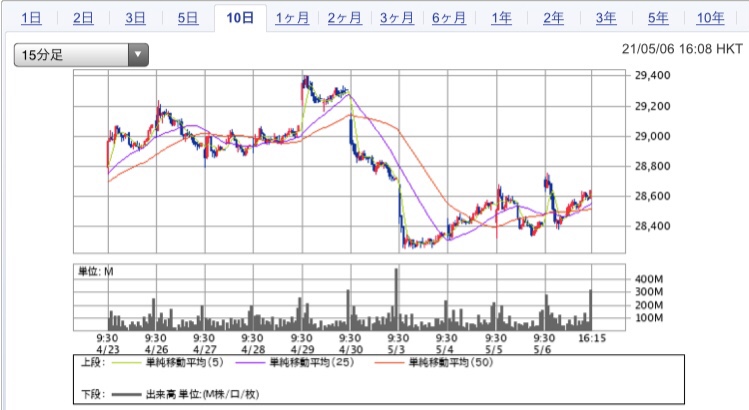Image resolution: width=749 pixels, height=410 pixels.
Task: Click the 4/28 date axis label
Action: (253, 350)
